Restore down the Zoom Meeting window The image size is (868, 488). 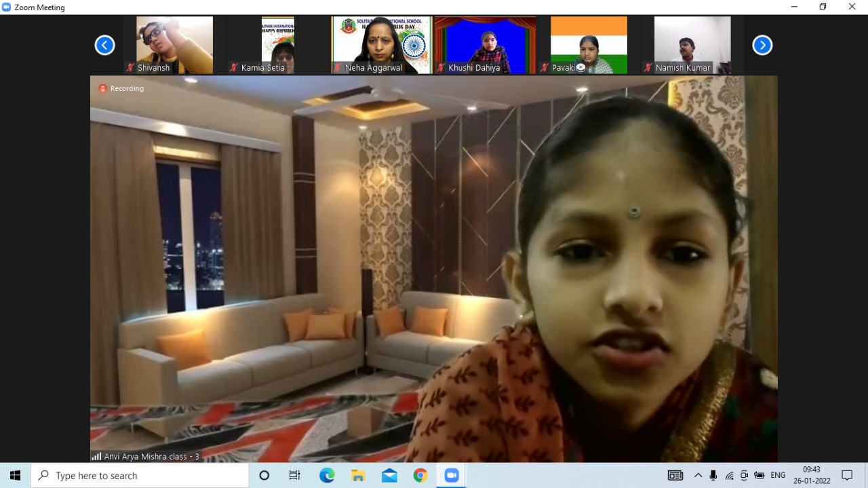coord(823,7)
